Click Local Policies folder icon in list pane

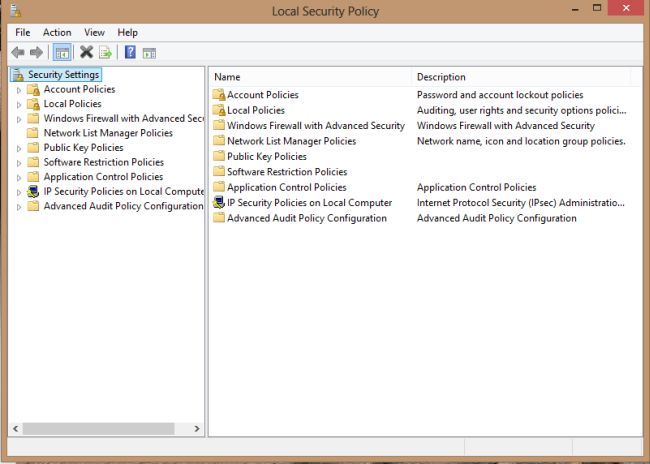219,110
